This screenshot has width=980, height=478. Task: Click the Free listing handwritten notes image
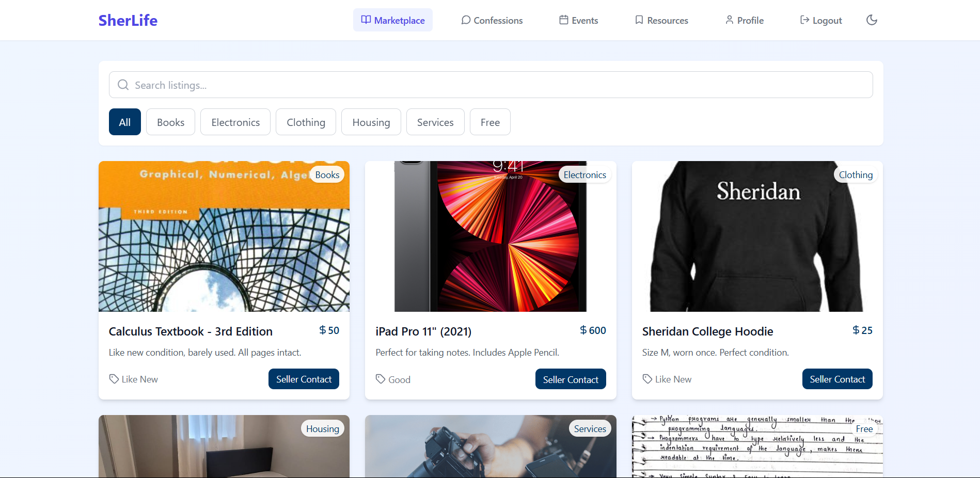click(757, 447)
